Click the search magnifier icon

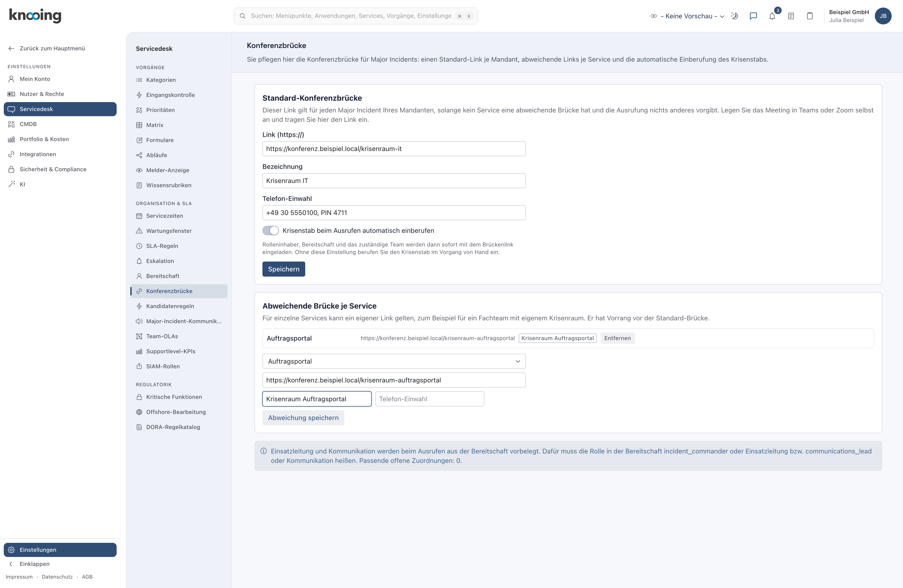coord(242,16)
